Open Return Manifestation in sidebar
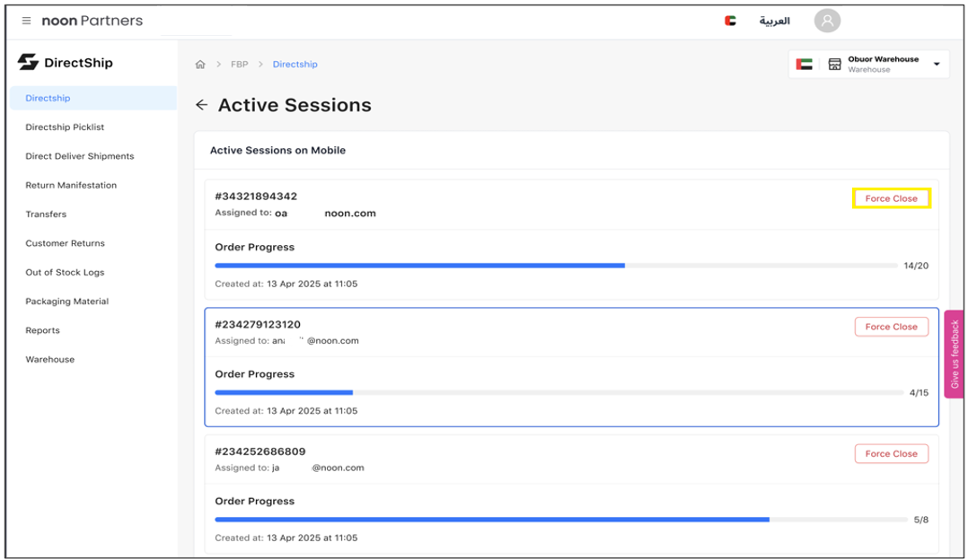This screenshot has width=968, height=560. click(71, 185)
